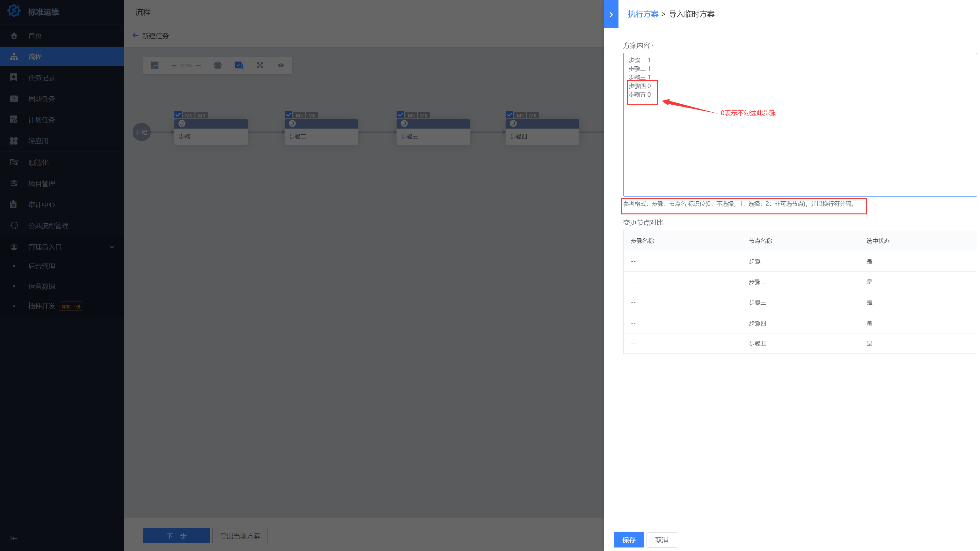Click the 任务记录 bookmark icon
Screen dimensions: 980x551
click(x=14, y=77)
